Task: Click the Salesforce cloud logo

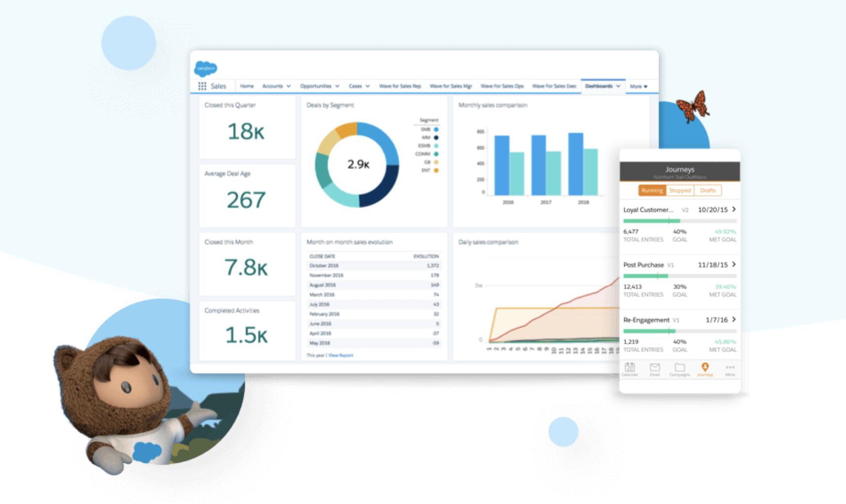Action: [x=206, y=68]
